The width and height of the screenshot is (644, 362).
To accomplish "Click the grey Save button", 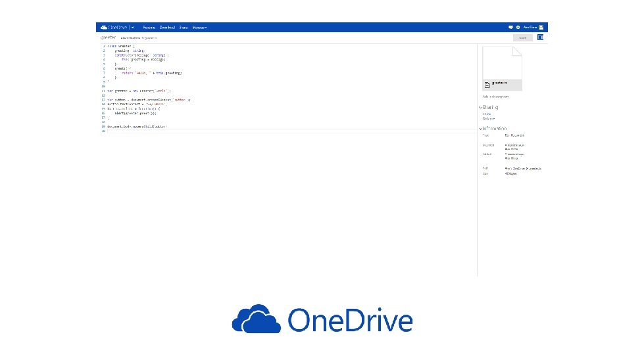I will click(522, 37).
